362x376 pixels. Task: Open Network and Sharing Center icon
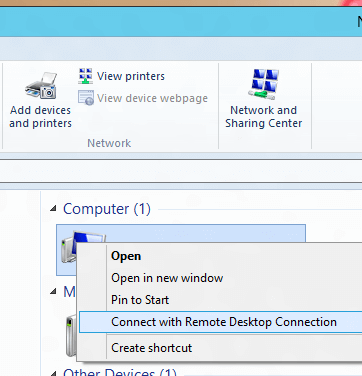[264, 85]
